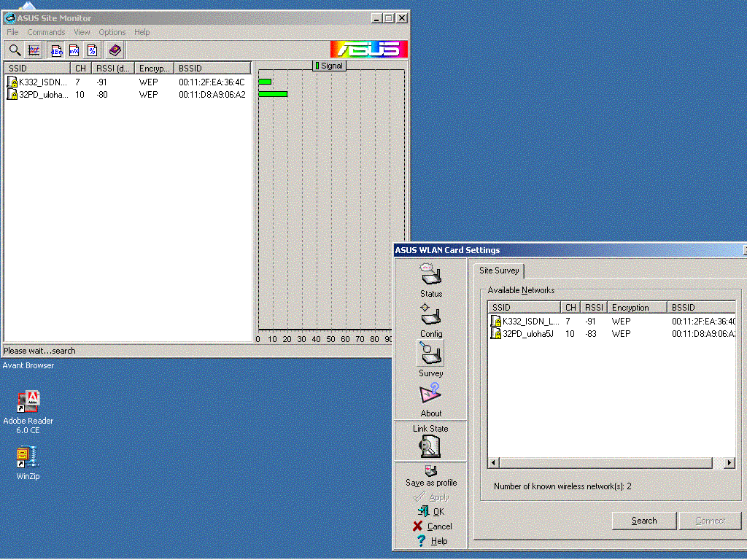The width and height of the screenshot is (747, 560).
Task: Select BSSID 00:11:D8:A9:06:A2 in Site Monitor
Action: 212,94
